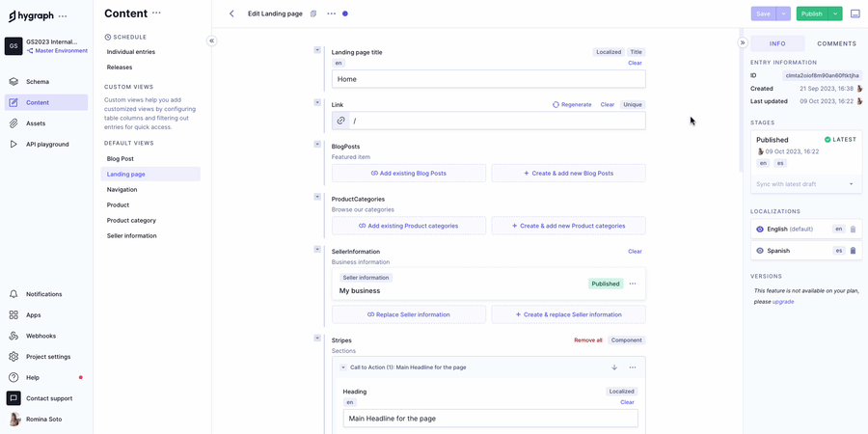Collapse the right info panel

pyautogui.click(x=743, y=43)
